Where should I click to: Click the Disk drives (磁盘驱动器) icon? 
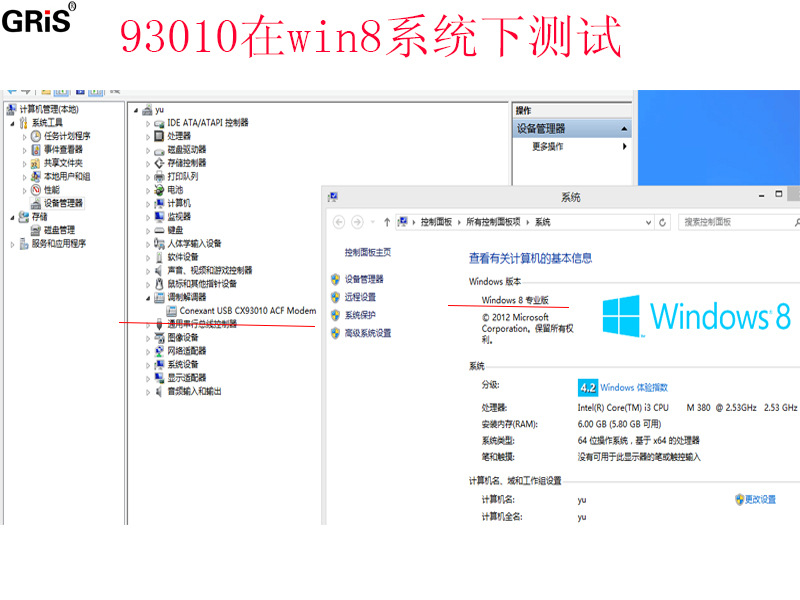coord(159,150)
